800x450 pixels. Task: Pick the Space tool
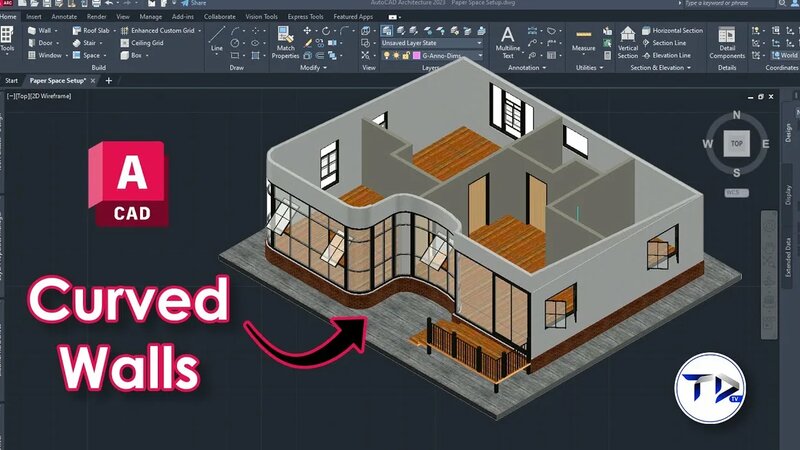86,55
